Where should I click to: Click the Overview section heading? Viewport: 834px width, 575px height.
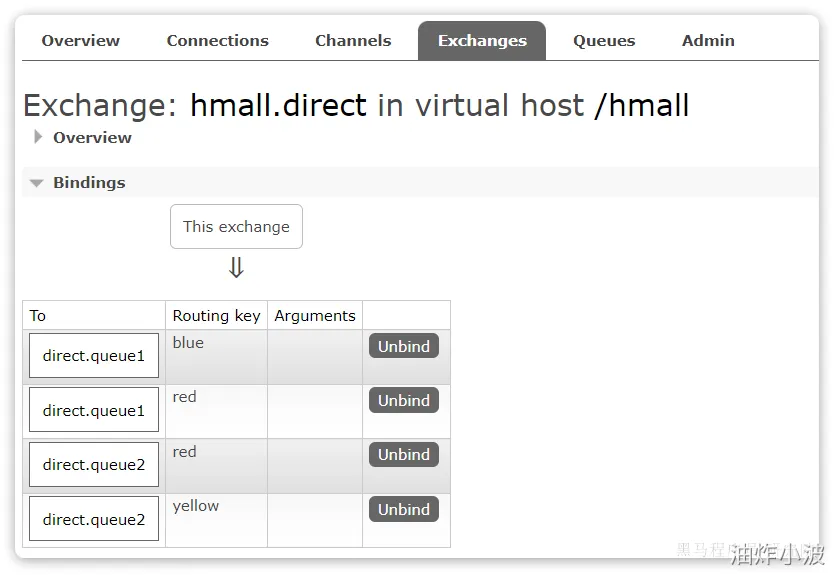92,137
